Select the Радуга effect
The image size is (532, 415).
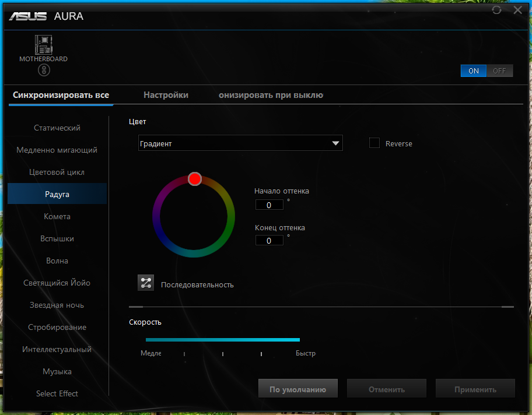click(x=57, y=194)
